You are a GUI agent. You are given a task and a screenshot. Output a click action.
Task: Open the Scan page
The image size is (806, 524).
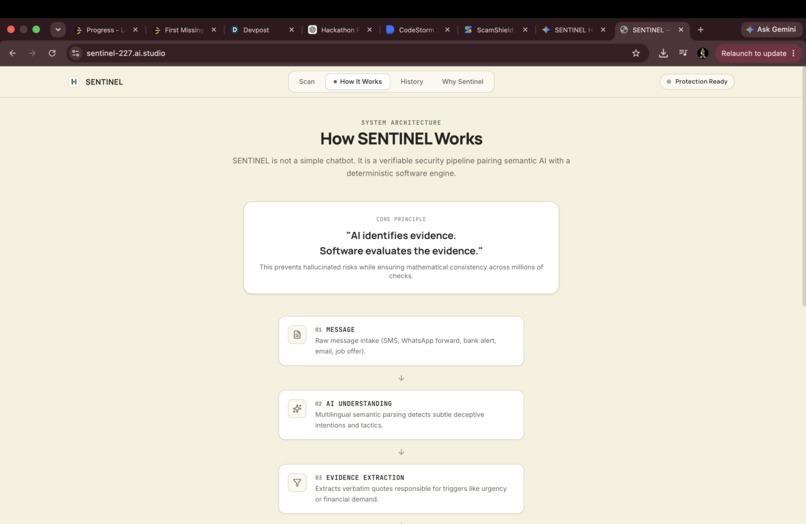[307, 82]
